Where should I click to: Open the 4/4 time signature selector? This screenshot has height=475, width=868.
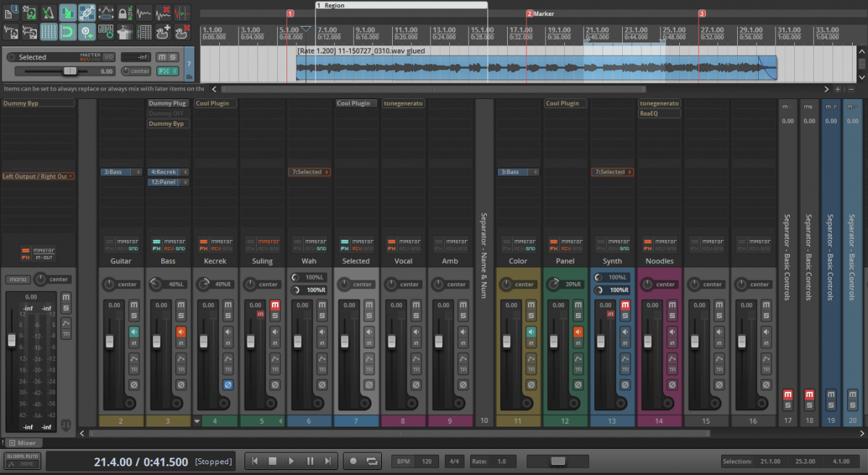(x=454, y=461)
